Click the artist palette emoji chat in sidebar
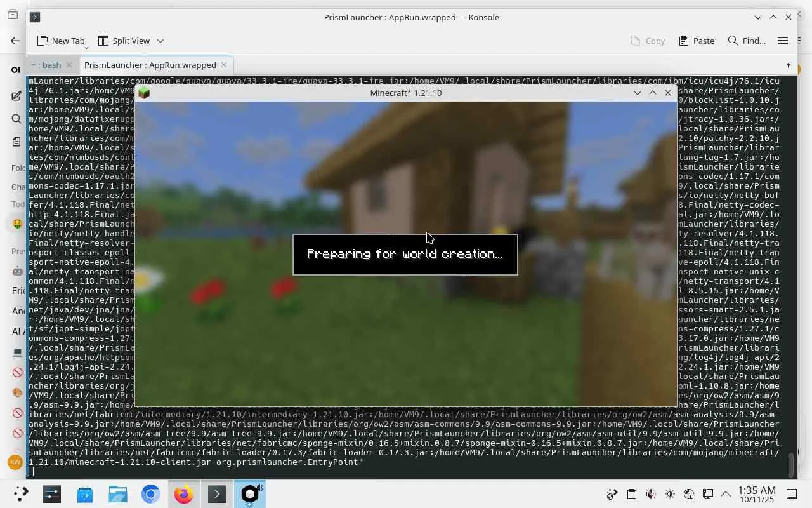The height and width of the screenshot is (508, 812). [x=17, y=392]
